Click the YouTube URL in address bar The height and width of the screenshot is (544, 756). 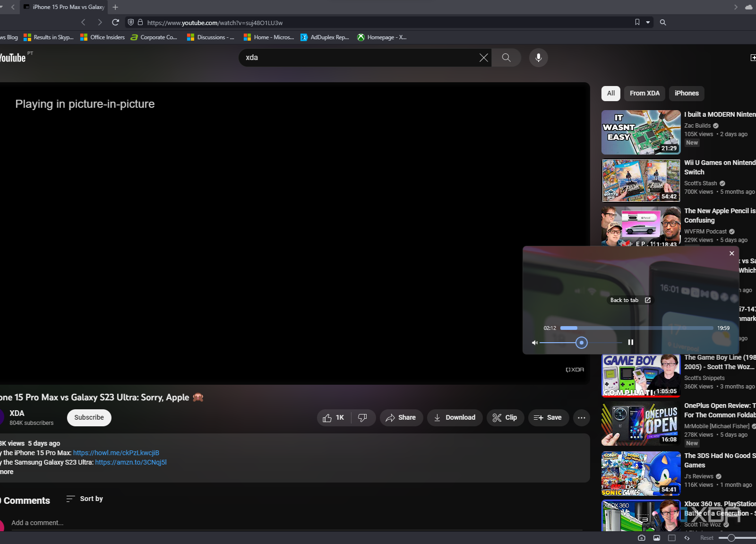click(x=215, y=23)
